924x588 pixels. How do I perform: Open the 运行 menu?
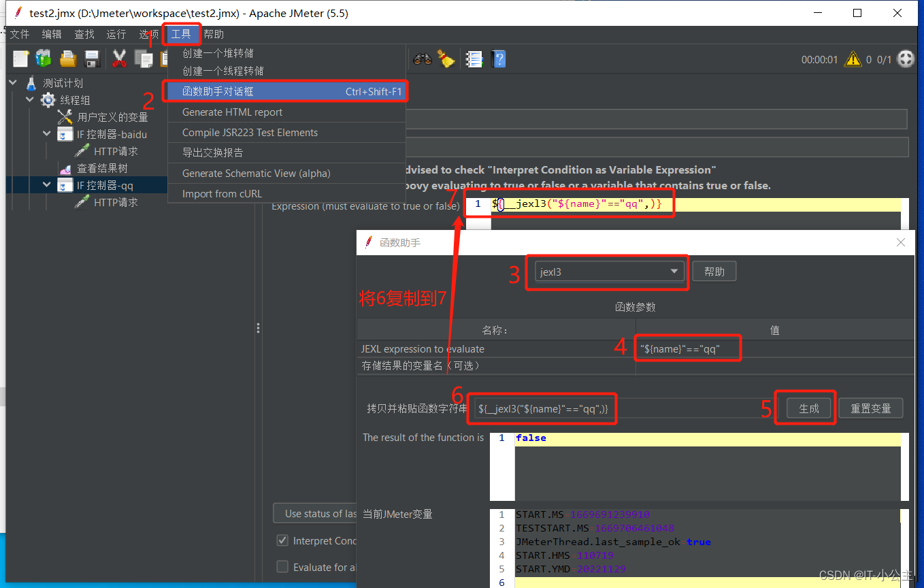[116, 34]
